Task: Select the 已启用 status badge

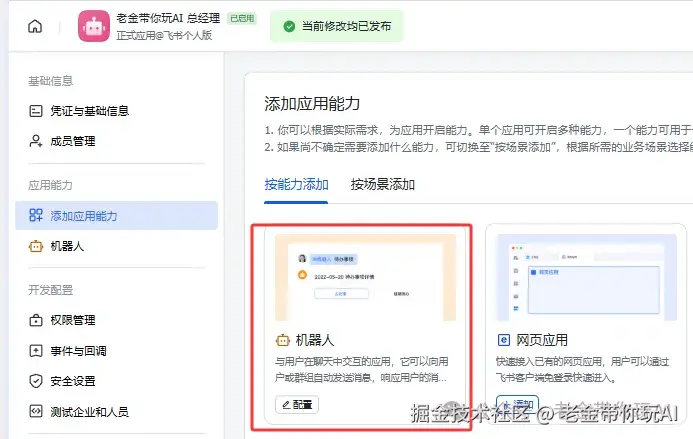Action: point(242,19)
